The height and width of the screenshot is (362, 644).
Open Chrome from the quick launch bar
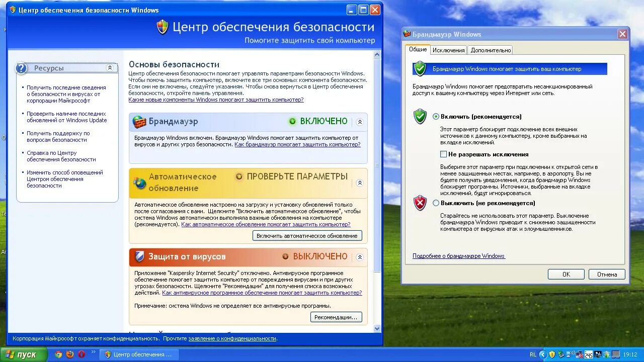[x=58, y=354]
